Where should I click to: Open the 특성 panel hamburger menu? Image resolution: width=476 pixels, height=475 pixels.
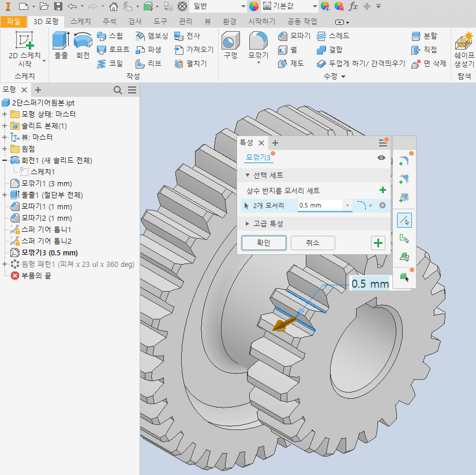(x=383, y=143)
